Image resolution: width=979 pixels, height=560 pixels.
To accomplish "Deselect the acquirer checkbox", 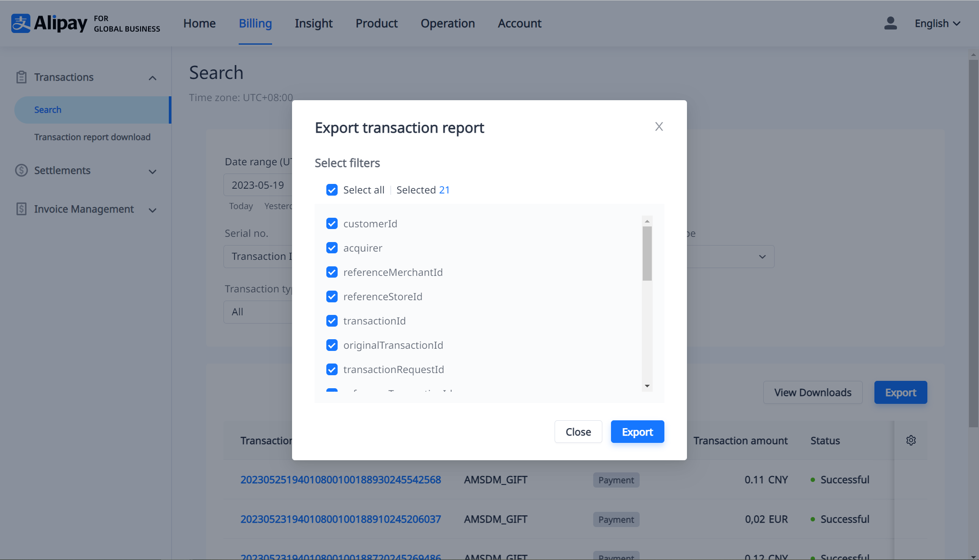I will 332,248.
